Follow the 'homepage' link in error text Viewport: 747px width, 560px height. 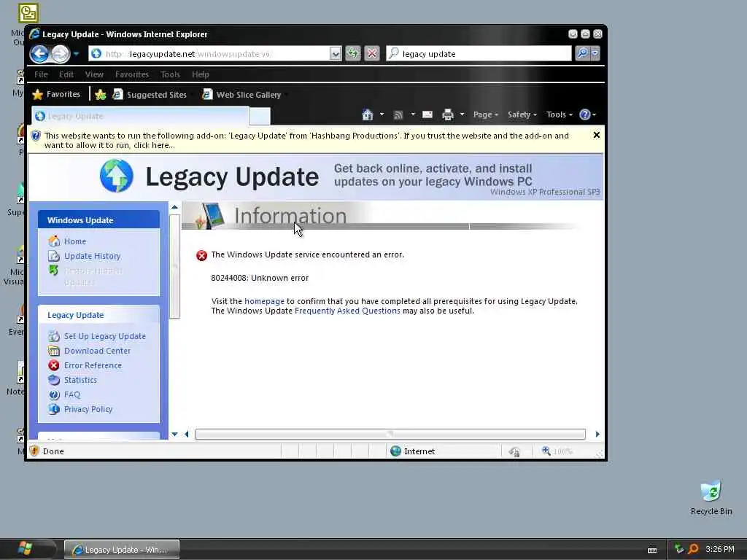[264, 301]
